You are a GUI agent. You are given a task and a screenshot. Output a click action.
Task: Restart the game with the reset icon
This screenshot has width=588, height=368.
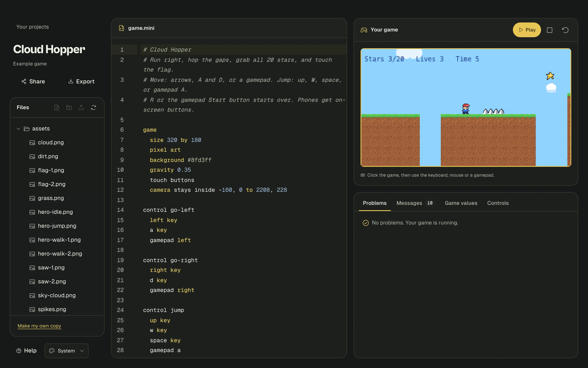point(565,30)
